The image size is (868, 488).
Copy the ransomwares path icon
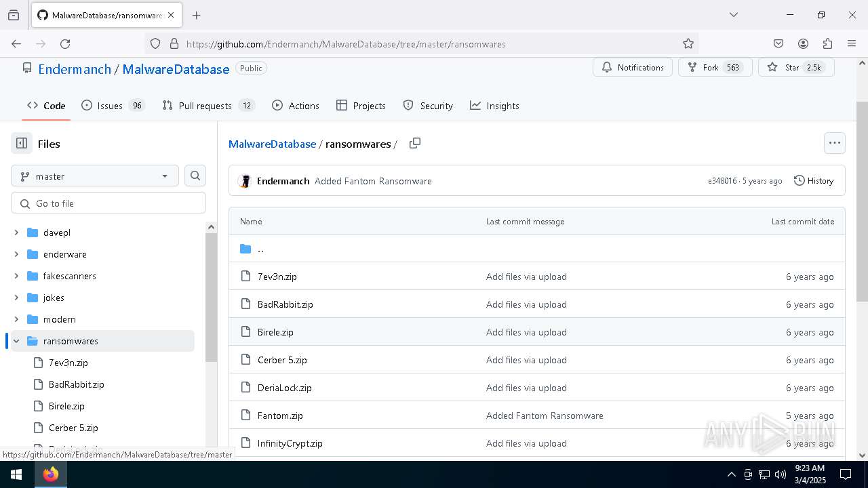click(x=415, y=143)
